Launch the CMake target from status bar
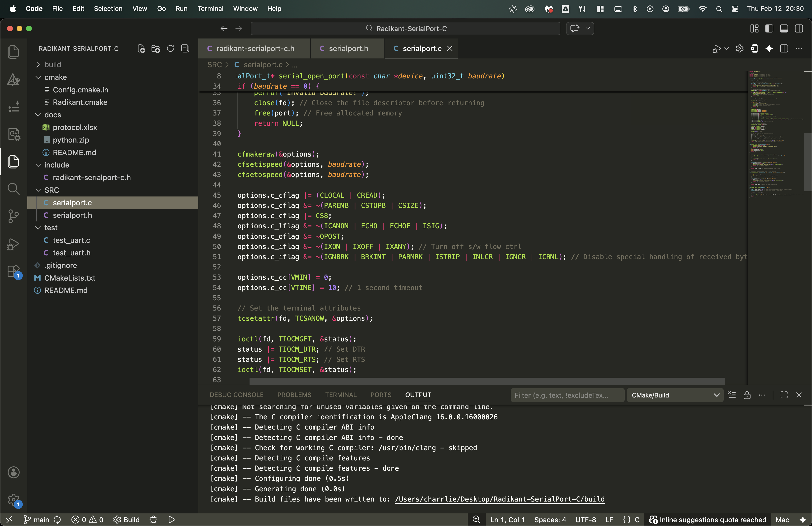Image resolution: width=812 pixels, height=526 pixels. point(172,520)
